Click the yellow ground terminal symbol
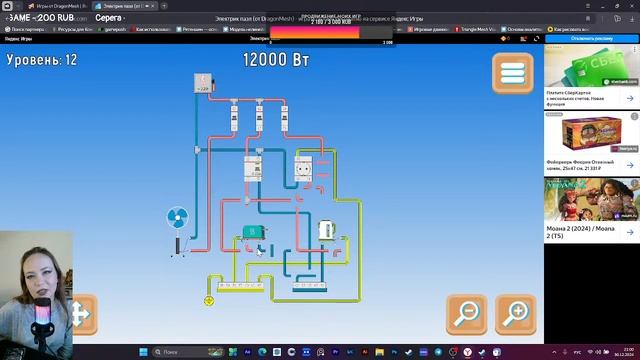The height and width of the screenshot is (360, 640). (209, 301)
